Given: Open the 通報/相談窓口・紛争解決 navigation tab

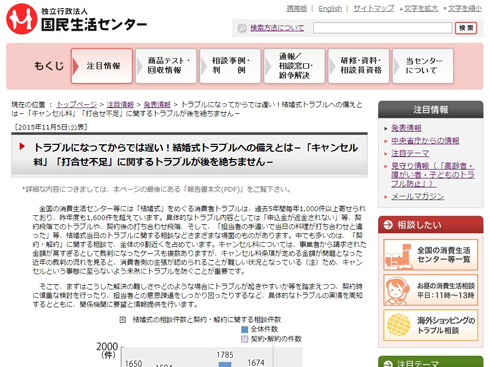Looking at the screenshot, I should click(x=295, y=66).
